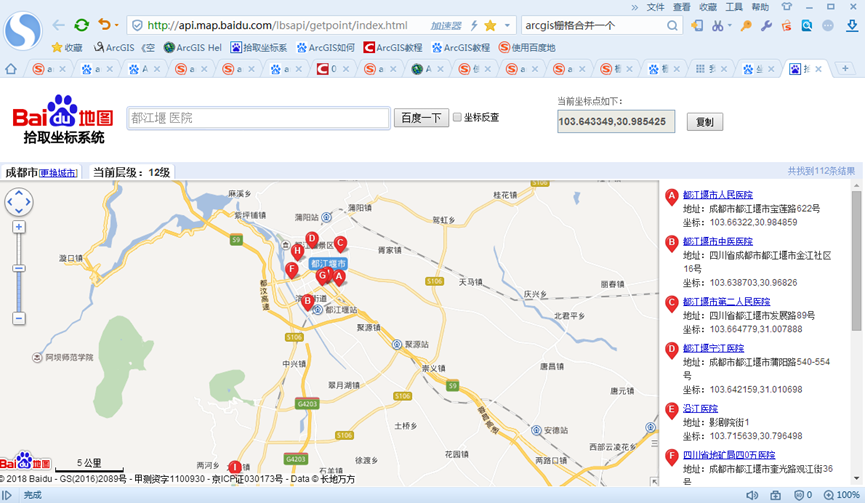Toggle the 坐标反查 checkbox

pyautogui.click(x=457, y=117)
